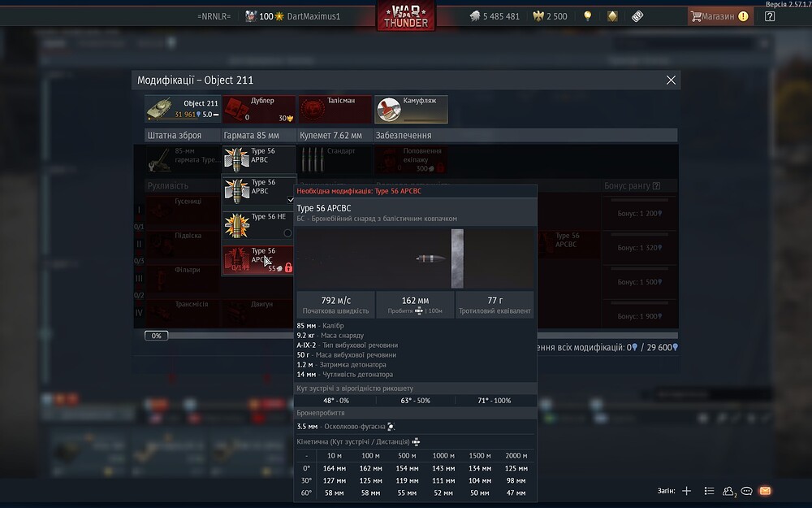Select the Type 56 APBC shell in list

click(259, 191)
